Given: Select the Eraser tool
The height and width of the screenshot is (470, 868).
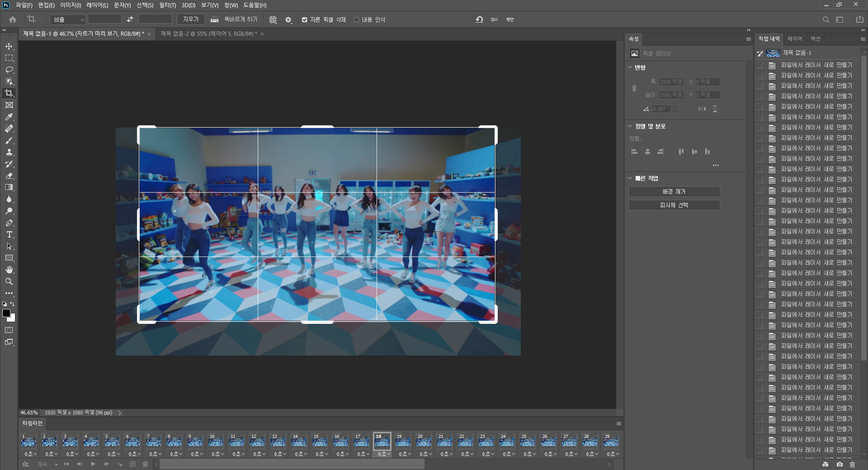Looking at the screenshot, I should (9, 176).
